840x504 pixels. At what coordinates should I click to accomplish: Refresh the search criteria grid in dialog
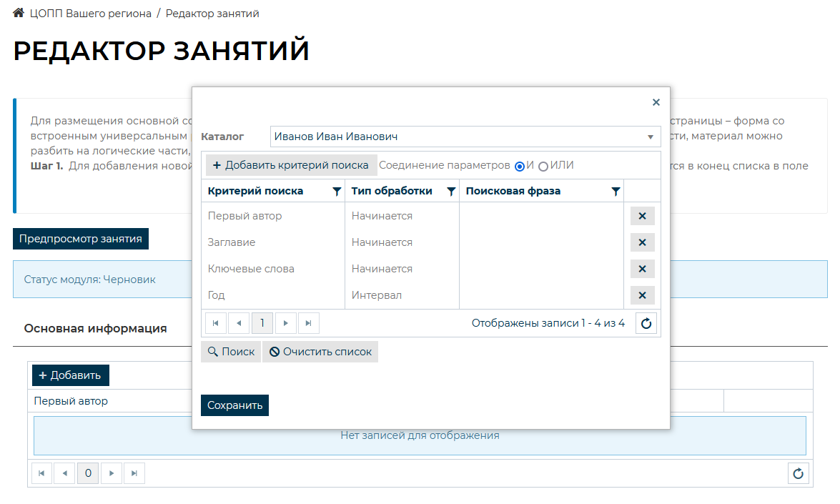click(646, 323)
